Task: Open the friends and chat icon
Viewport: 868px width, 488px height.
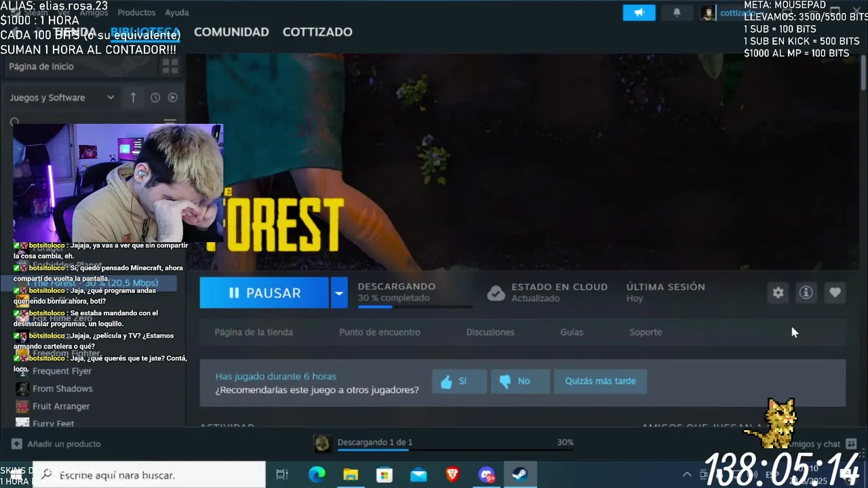Action: 850,444
